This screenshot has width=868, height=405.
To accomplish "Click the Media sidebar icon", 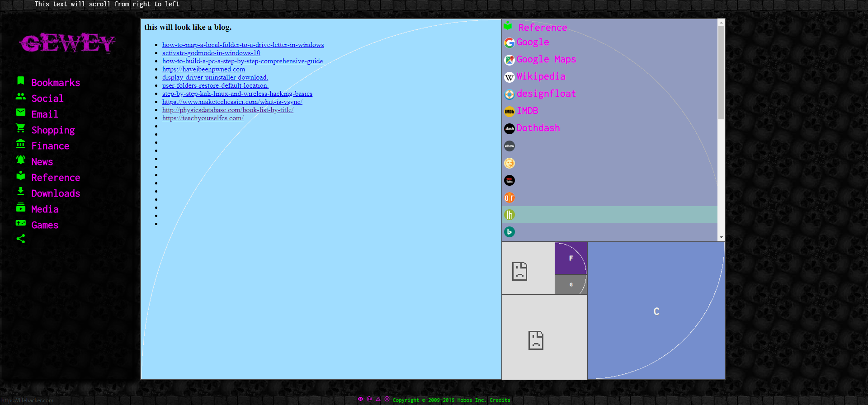I will (21, 207).
